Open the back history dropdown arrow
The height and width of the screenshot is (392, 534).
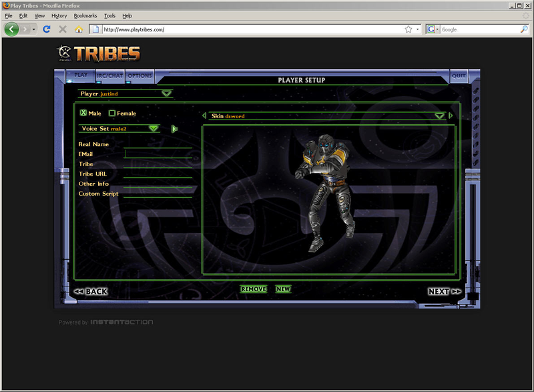click(x=33, y=29)
